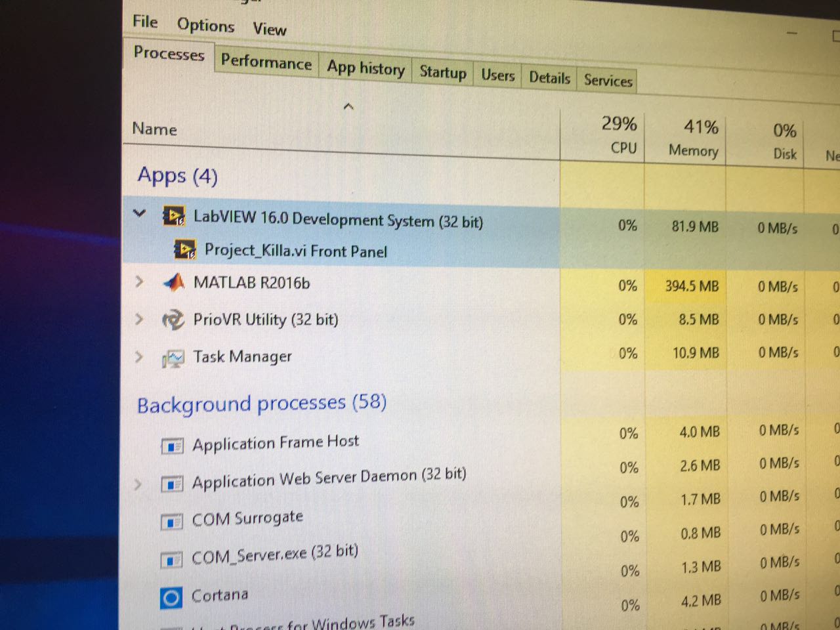Sort by Disk 0% column header
The height and width of the screenshot is (630, 840).
(784, 141)
